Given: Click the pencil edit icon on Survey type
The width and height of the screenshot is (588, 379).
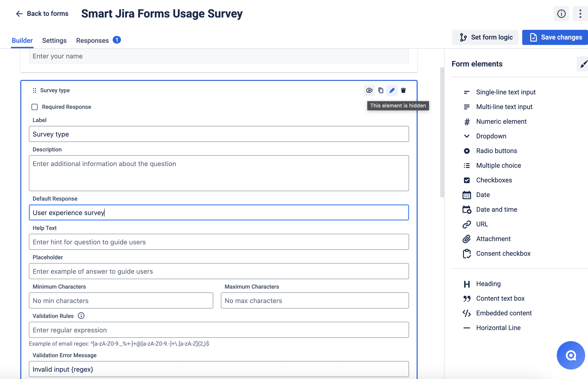Looking at the screenshot, I should point(392,90).
